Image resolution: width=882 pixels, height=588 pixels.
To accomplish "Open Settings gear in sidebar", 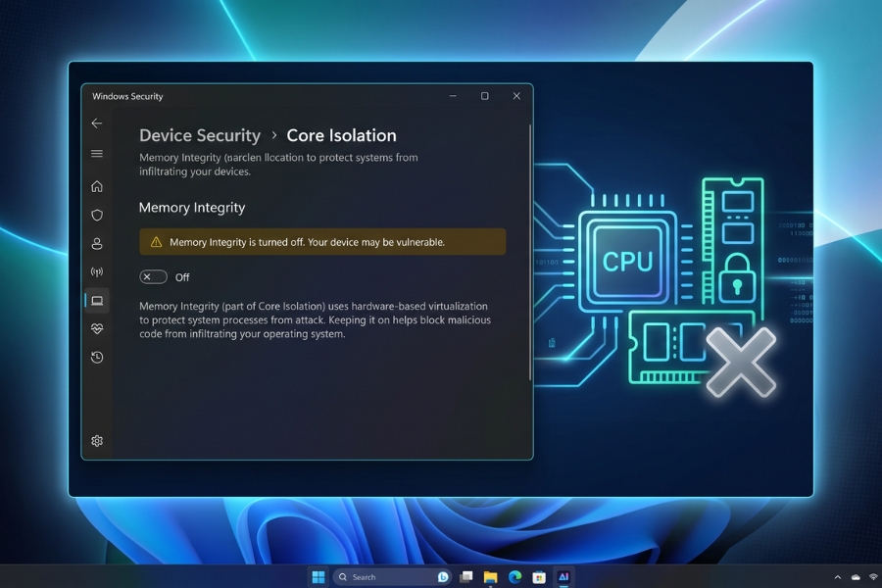I will pyautogui.click(x=97, y=441).
